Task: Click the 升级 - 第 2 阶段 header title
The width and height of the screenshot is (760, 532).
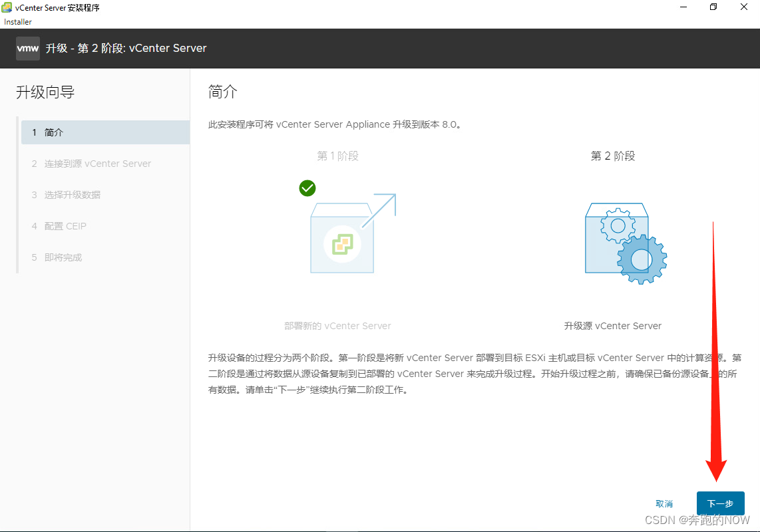Action: coord(126,49)
